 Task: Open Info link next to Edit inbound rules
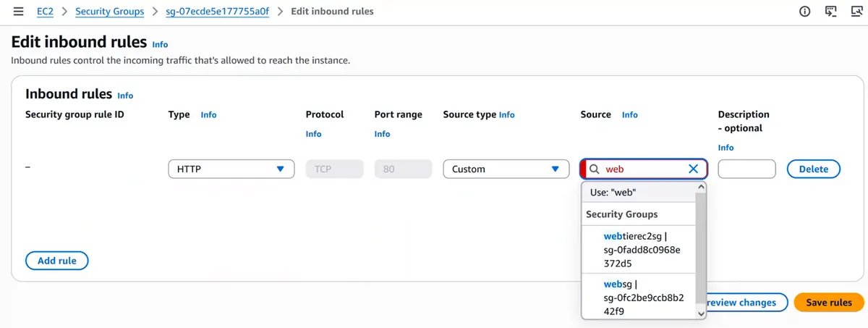coord(160,44)
